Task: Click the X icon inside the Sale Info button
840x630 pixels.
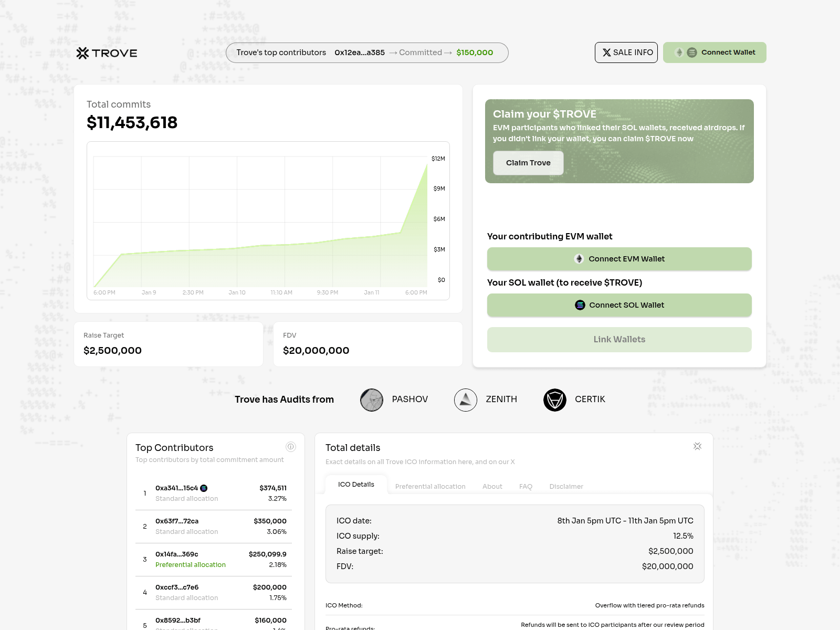Action: (x=607, y=52)
